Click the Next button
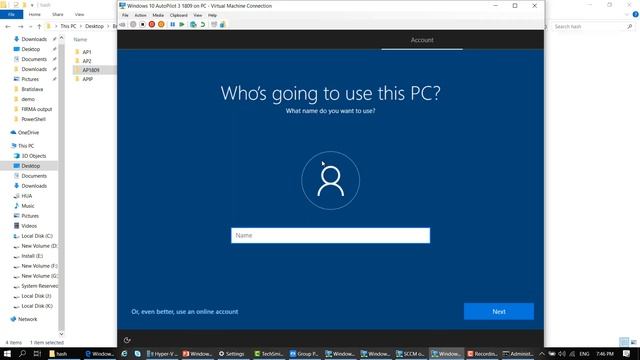The image size is (640, 360). [499, 311]
